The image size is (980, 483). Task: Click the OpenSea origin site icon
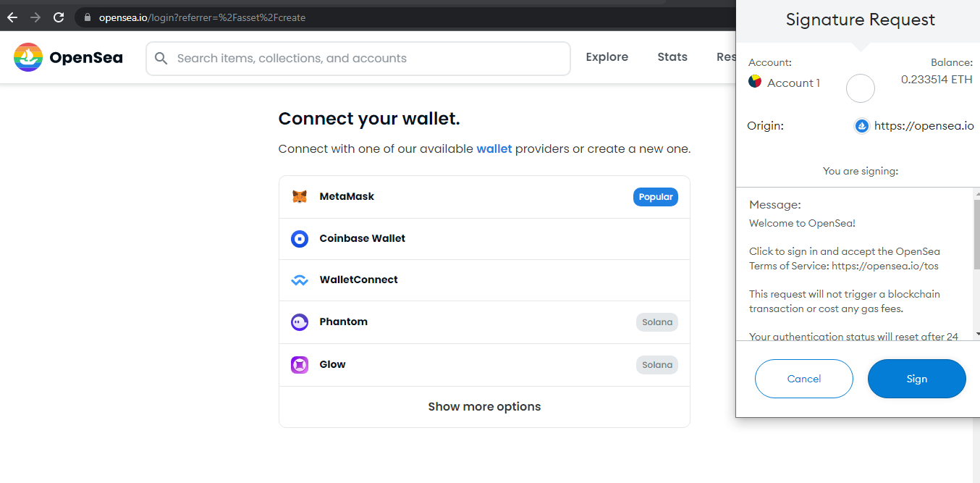coord(862,126)
